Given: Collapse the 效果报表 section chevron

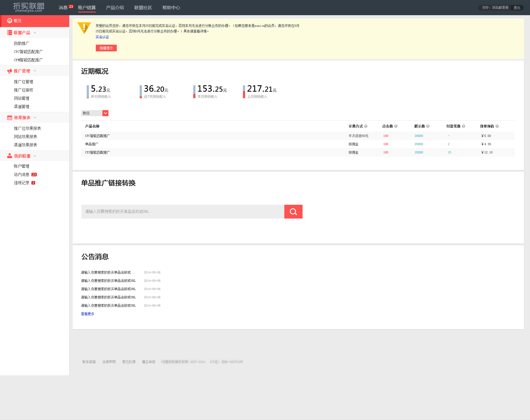Looking at the screenshot, I should [35, 118].
